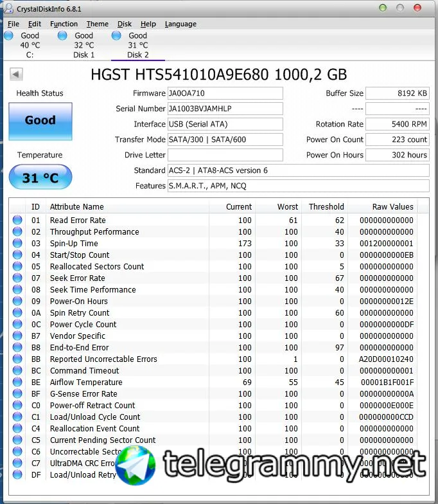This screenshot has width=438, height=504.
Task: Click the status orb for End-to-End Error
Action: [x=17, y=347]
